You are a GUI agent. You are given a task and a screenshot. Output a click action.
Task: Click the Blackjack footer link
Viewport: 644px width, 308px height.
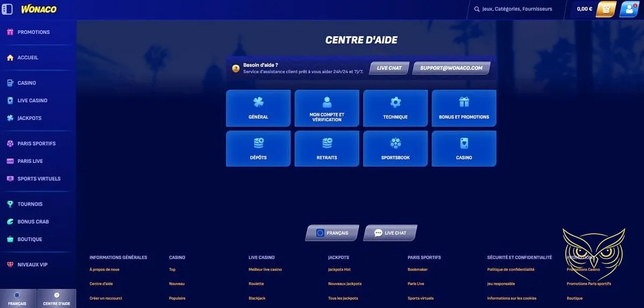[257, 298]
